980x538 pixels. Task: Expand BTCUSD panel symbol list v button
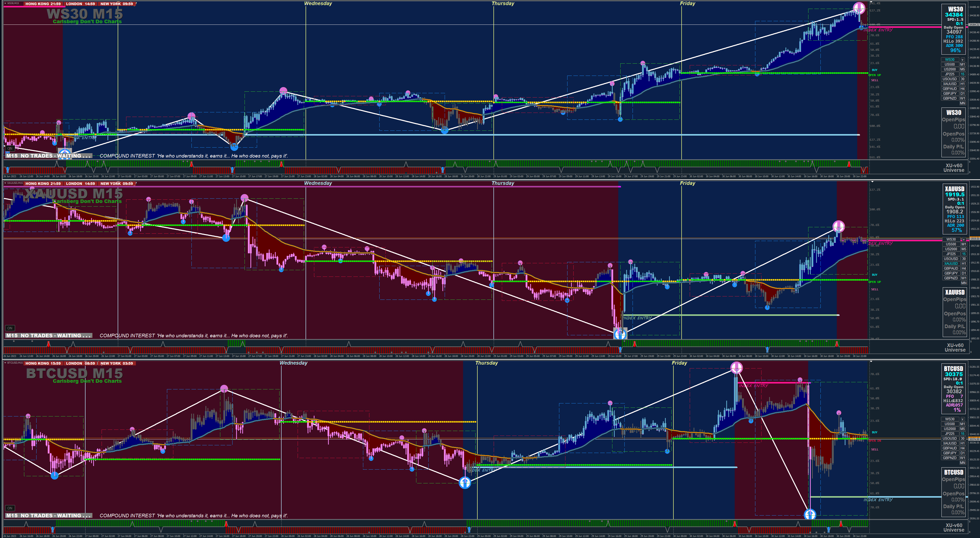click(x=962, y=419)
